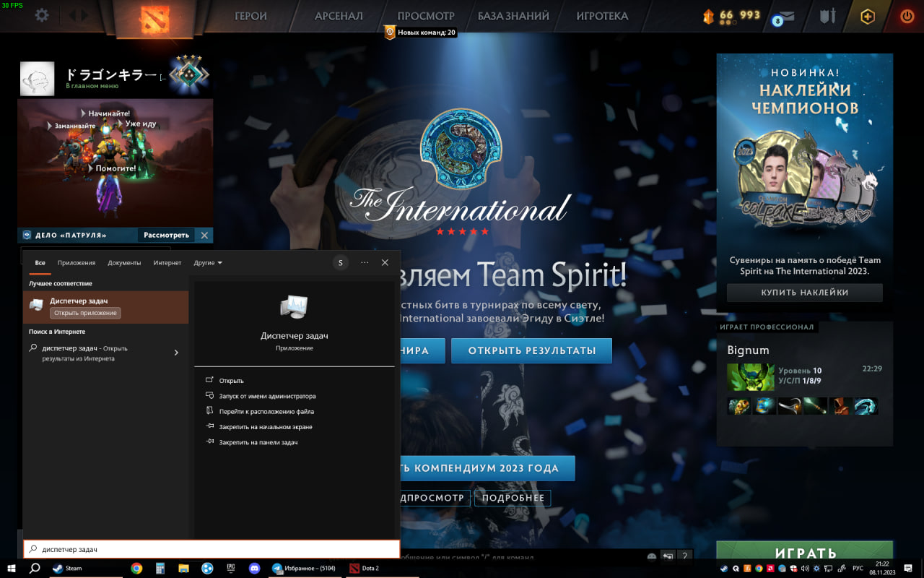The height and width of the screenshot is (578, 924).
Task: Switch keyboard language РУС indicator
Action: click(858, 569)
